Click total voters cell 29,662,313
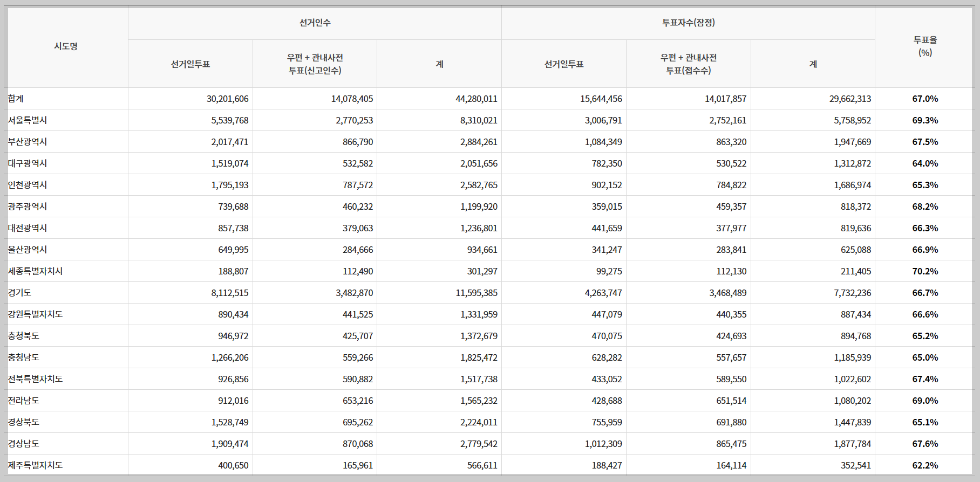This screenshot has height=482, width=980. [x=850, y=99]
